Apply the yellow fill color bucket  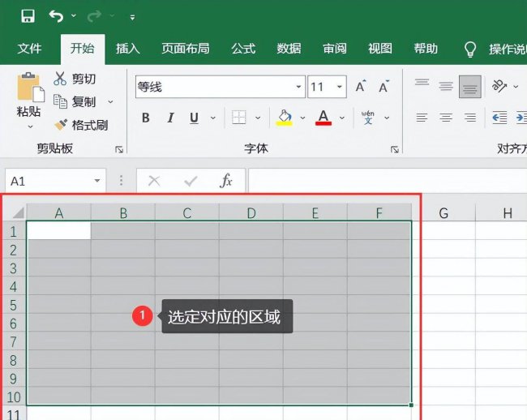pyautogui.click(x=285, y=118)
